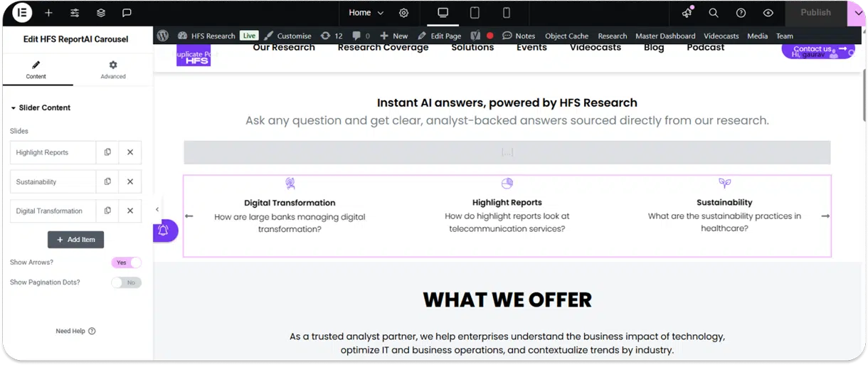Click the plus icon to add an element
Viewport: 868px width, 365px height.
click(48, 13)
